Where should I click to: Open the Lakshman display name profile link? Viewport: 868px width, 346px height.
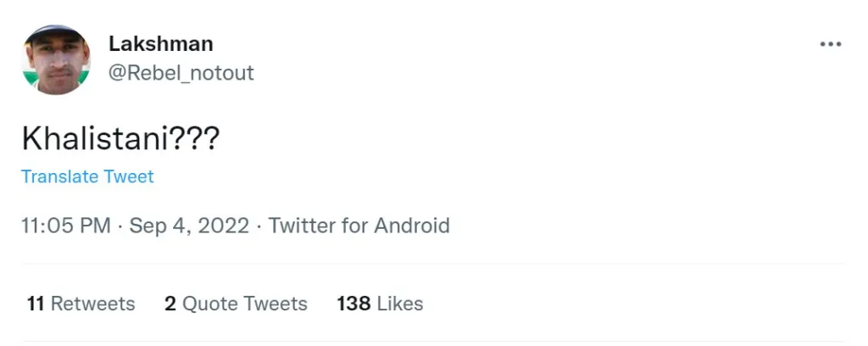161,43
